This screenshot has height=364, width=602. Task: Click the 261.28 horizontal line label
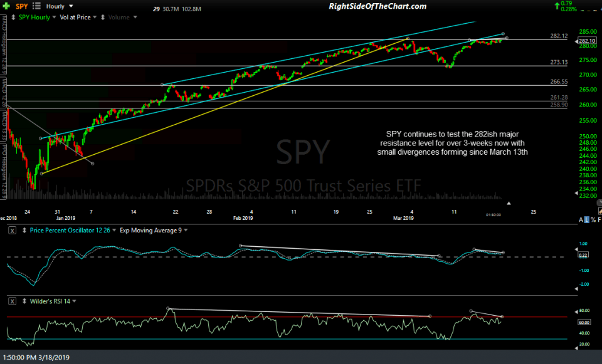pos(559,98)
